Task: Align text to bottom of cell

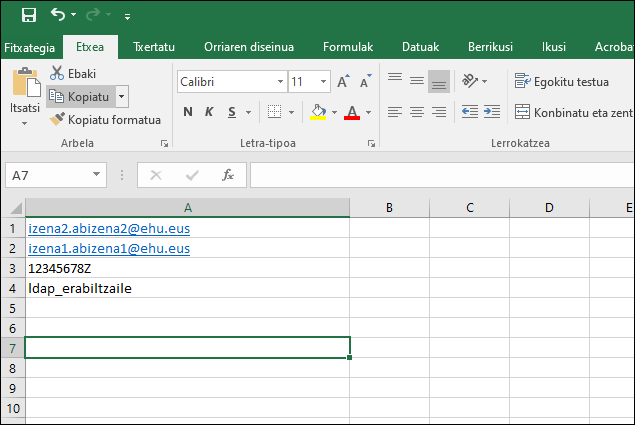Action: coord(439,81)
